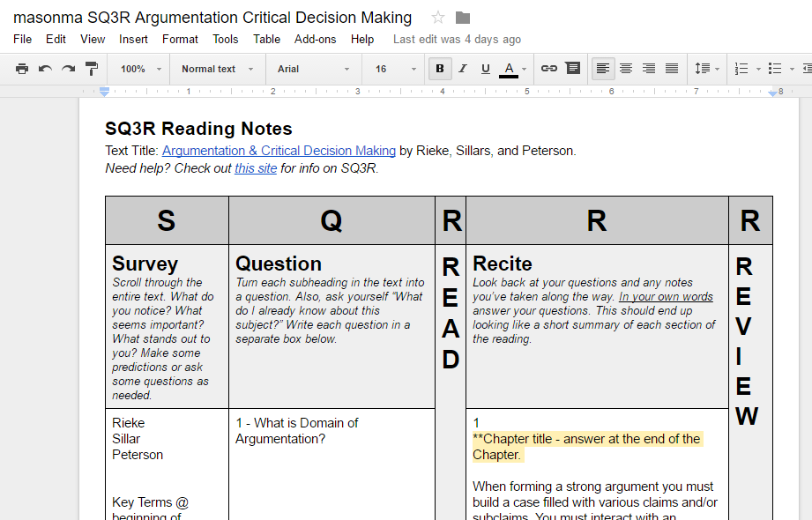Open the Table menu

pyautogui.click(x=266, y=39)
